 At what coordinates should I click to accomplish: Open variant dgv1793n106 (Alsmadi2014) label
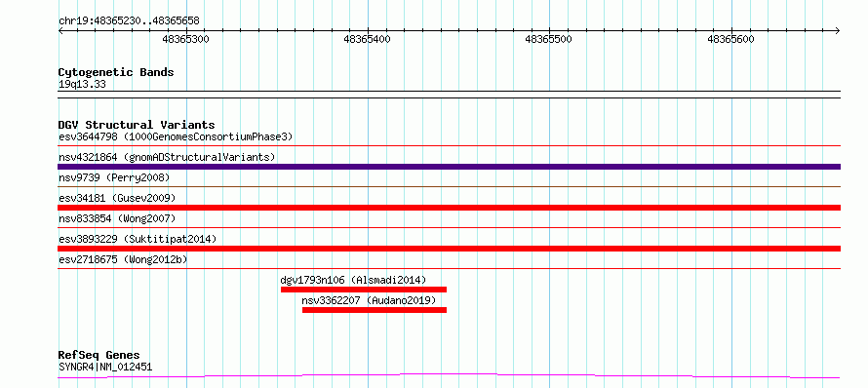(x=354, y=280)
